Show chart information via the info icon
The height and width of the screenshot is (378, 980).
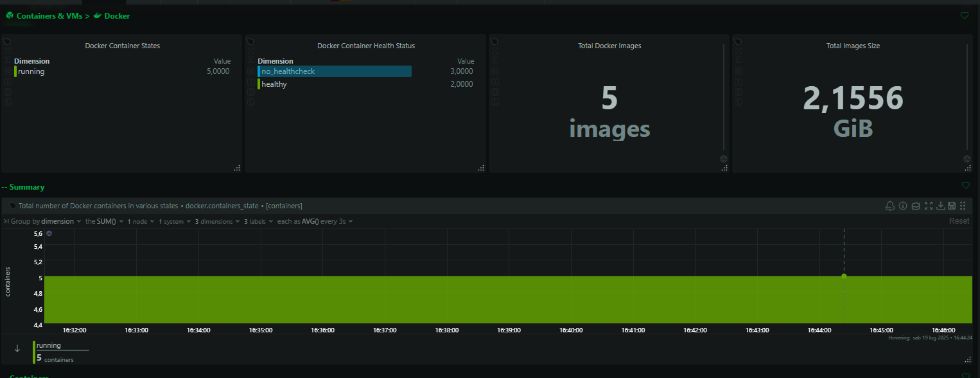[x=903, y=206]
